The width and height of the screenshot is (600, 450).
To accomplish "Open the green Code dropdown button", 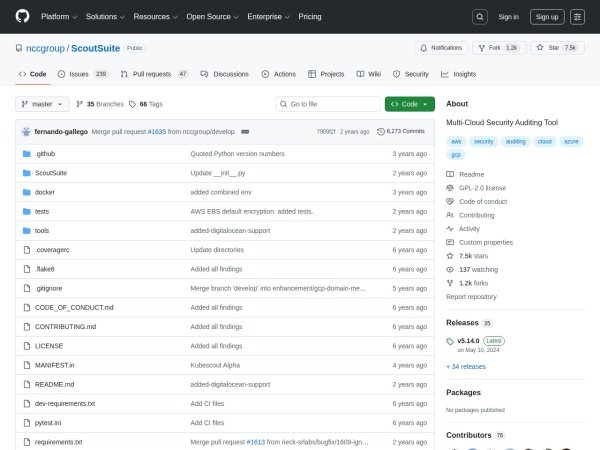I will click(410, 104).
